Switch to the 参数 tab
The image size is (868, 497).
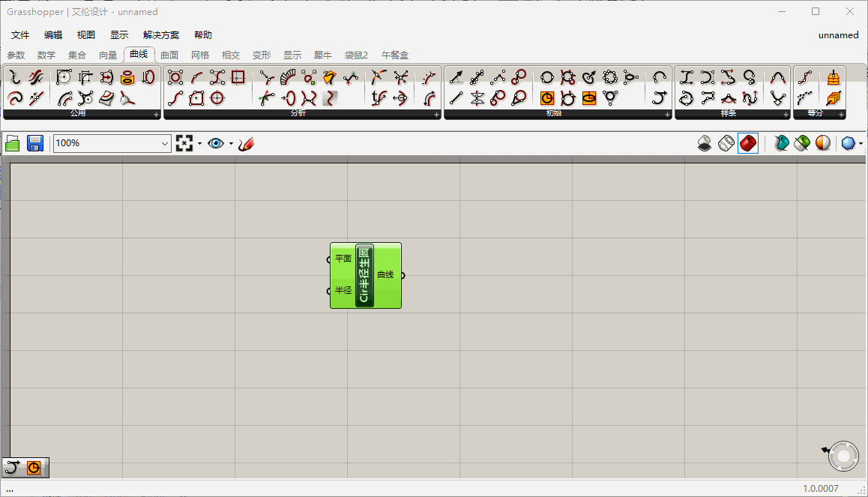point(16,55)
